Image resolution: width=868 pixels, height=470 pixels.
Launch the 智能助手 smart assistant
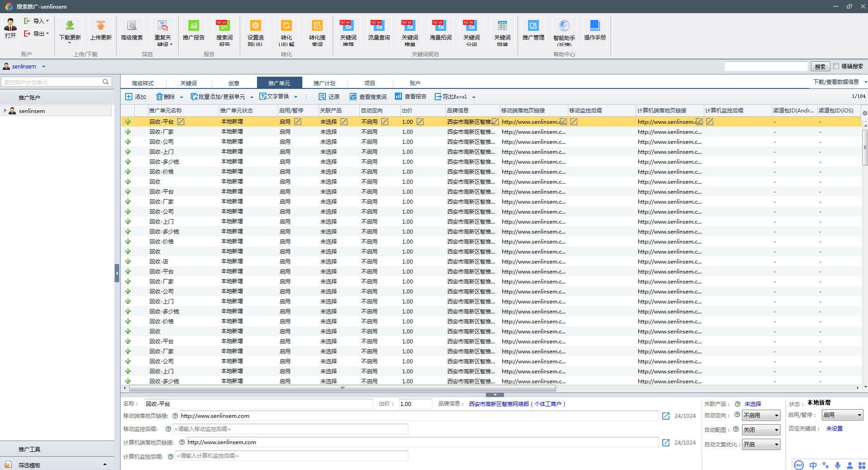coord(564,26)
